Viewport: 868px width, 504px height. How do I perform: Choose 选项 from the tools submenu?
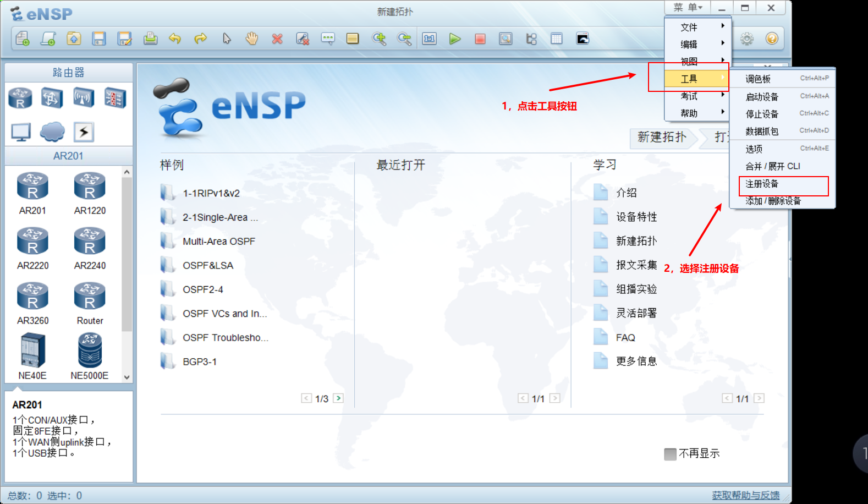782,149
